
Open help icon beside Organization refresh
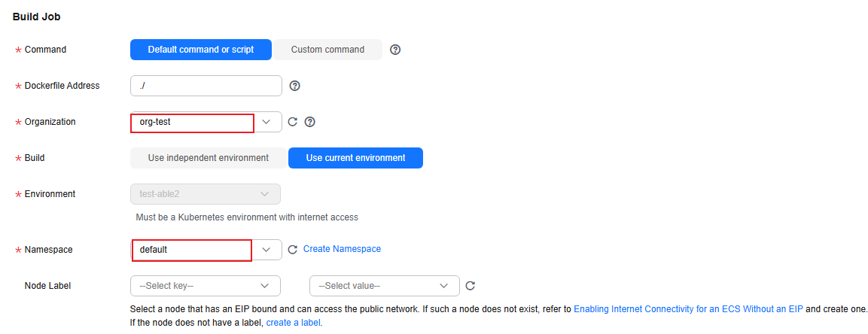click(310, 122)
